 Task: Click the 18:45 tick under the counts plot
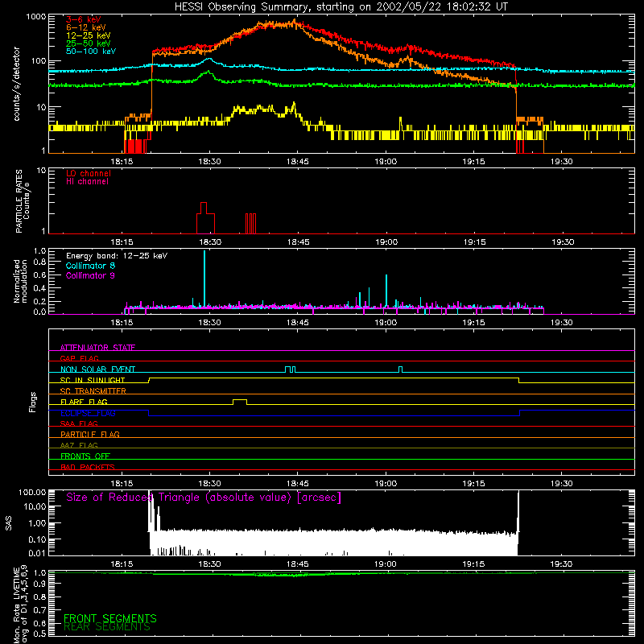(x=297, y=162)
